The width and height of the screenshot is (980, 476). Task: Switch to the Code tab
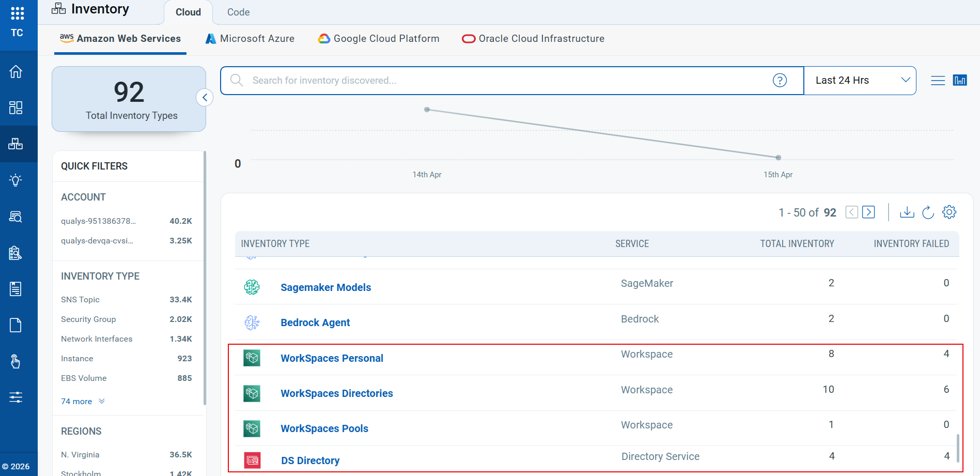click(x=238, y=12)
